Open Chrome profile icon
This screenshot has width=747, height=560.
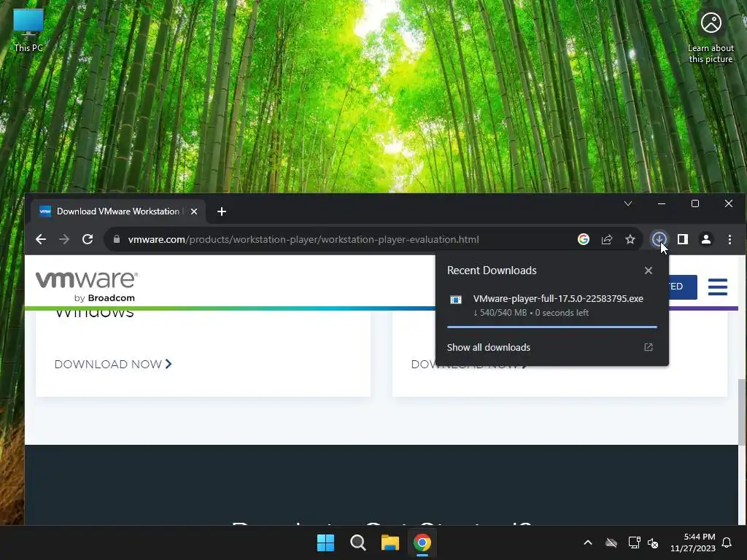click(x=706, y=239)
